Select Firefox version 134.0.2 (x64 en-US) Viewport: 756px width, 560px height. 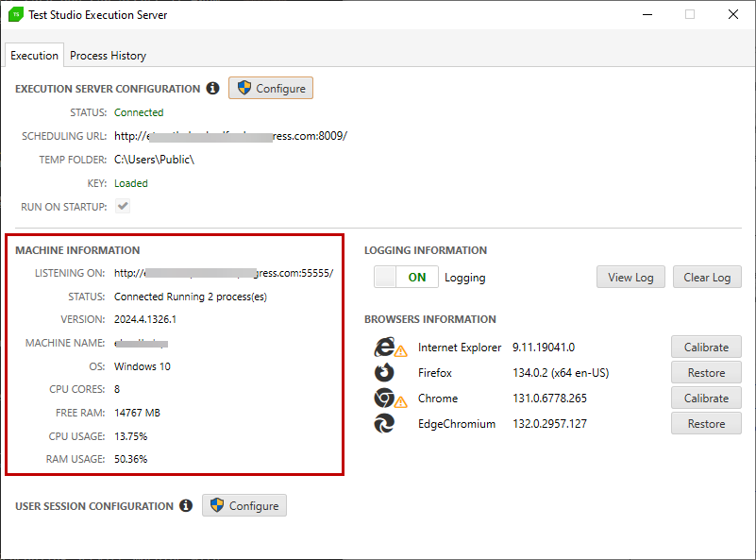click(561, 373)
